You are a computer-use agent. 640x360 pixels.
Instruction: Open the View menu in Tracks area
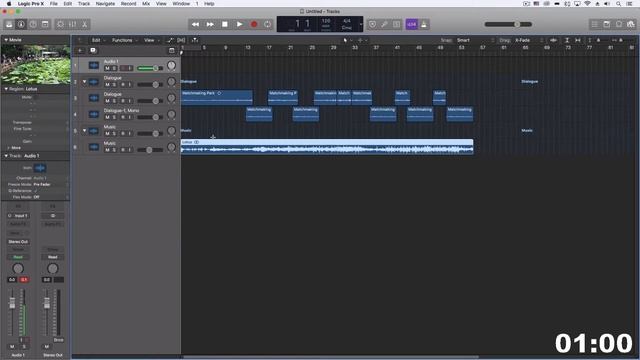(x=151, y=40)
